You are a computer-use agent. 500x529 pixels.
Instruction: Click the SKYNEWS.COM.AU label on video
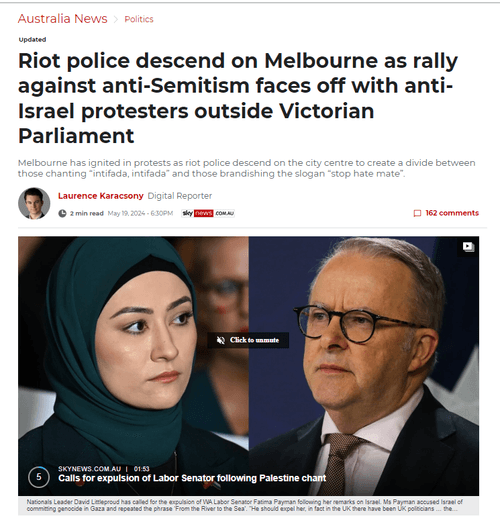[x=89, y=469]
